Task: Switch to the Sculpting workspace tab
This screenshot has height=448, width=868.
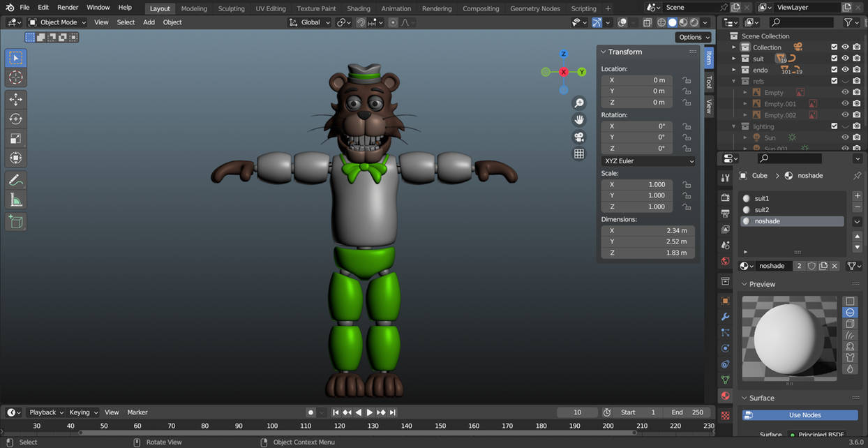Action: (231, 8)
